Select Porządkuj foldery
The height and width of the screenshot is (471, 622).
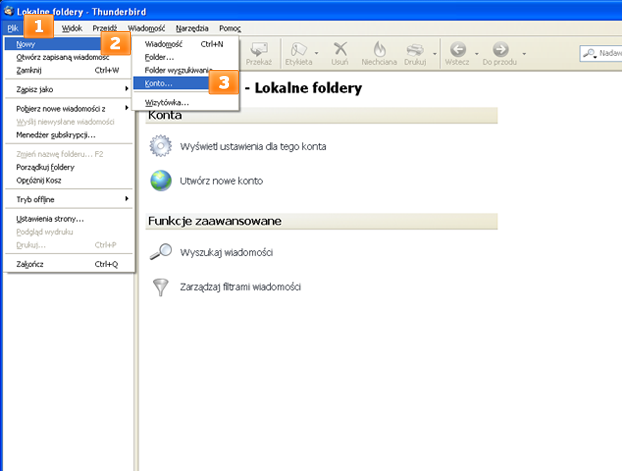point(69,167)
